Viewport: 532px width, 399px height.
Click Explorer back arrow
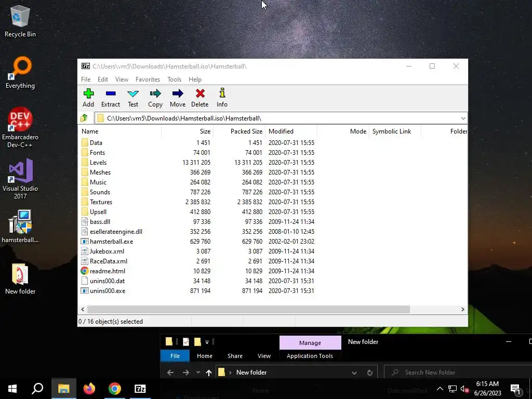point(170,373)
